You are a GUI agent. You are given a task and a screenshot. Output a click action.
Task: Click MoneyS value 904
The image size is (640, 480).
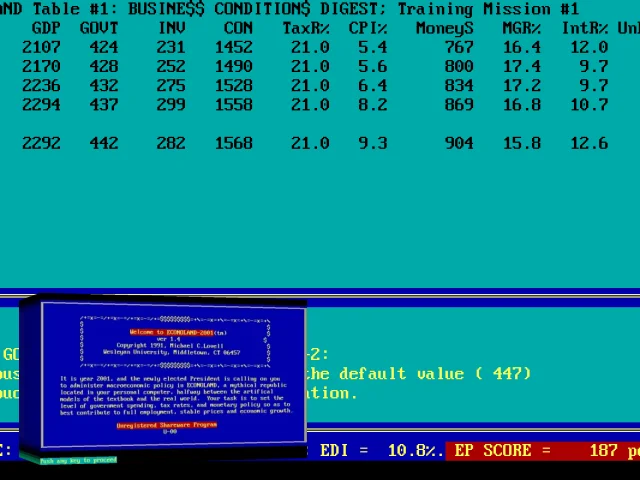coord(459,143)
